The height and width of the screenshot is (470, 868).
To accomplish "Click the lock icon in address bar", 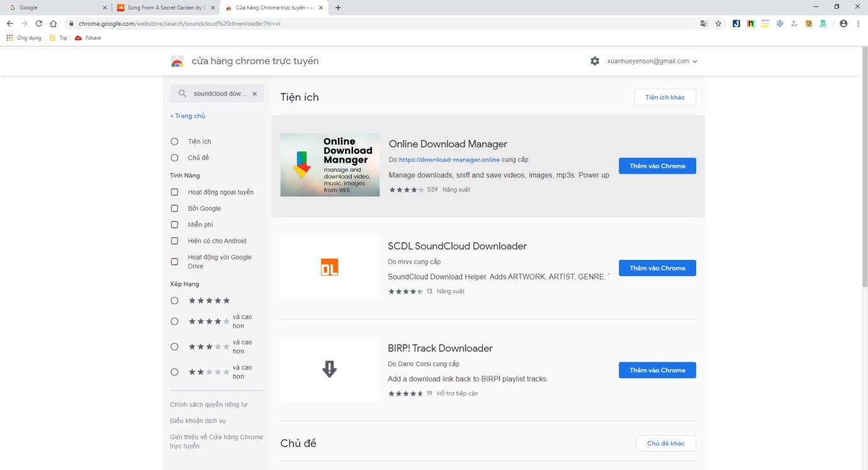I will tap(71, 23).
